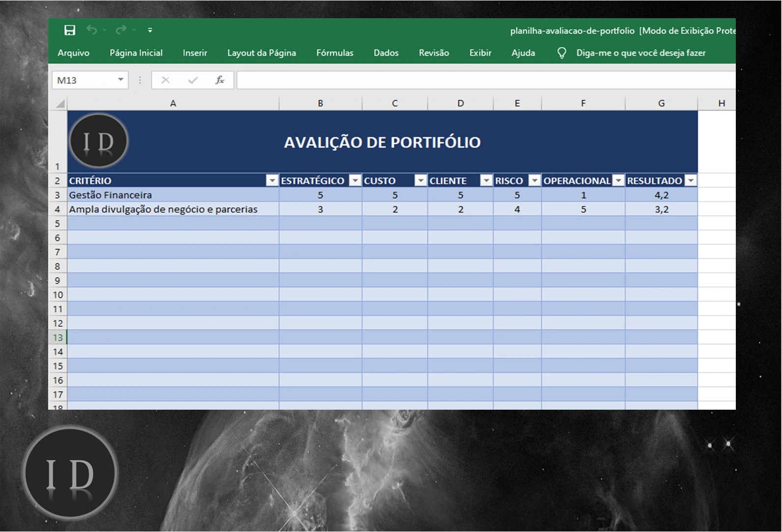The image size is (782, 532).
Task: Open the ESTRATÉGICO filter dropdown
Action: [x=355, y=181]
